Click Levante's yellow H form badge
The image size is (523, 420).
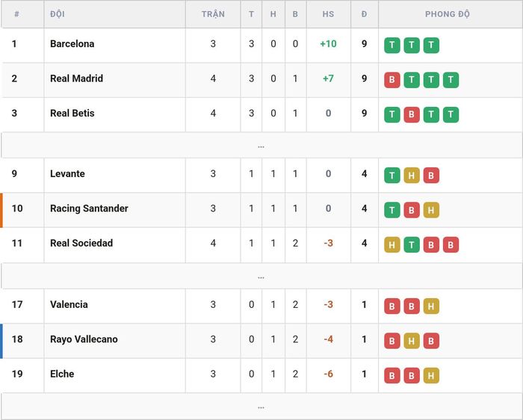[x=412, y=175]
